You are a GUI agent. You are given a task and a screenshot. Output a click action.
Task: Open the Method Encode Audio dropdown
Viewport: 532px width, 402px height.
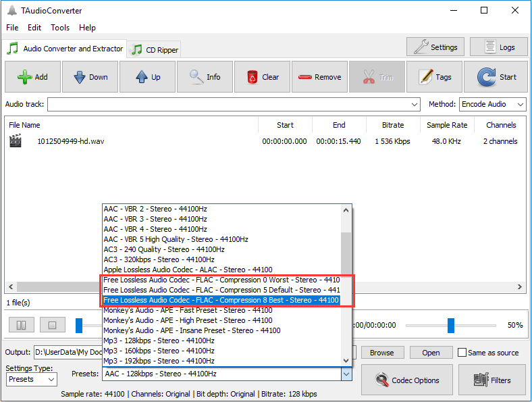pos(492,104)
